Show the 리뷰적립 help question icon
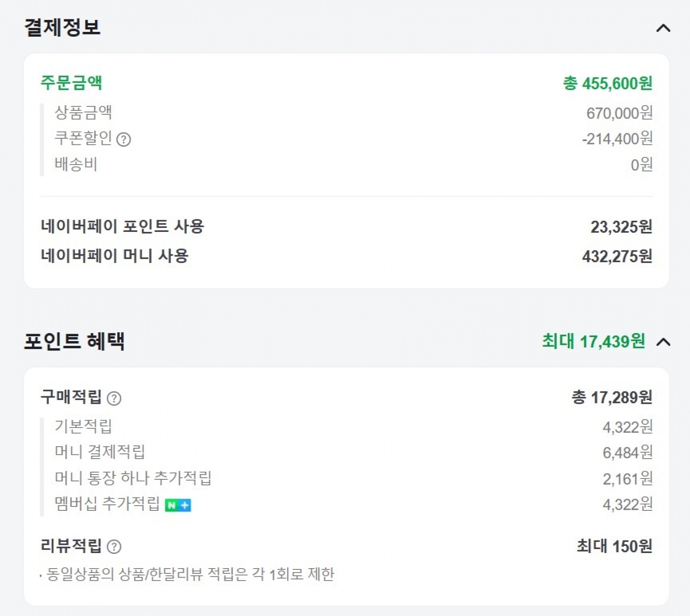690x616 pixels. (x=114, y=547)
